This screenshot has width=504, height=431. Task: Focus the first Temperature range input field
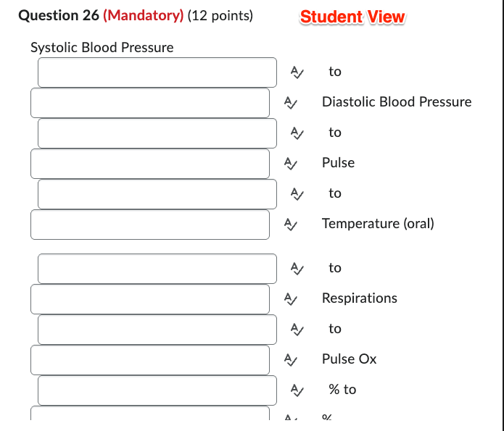click(x=157, y=269)
